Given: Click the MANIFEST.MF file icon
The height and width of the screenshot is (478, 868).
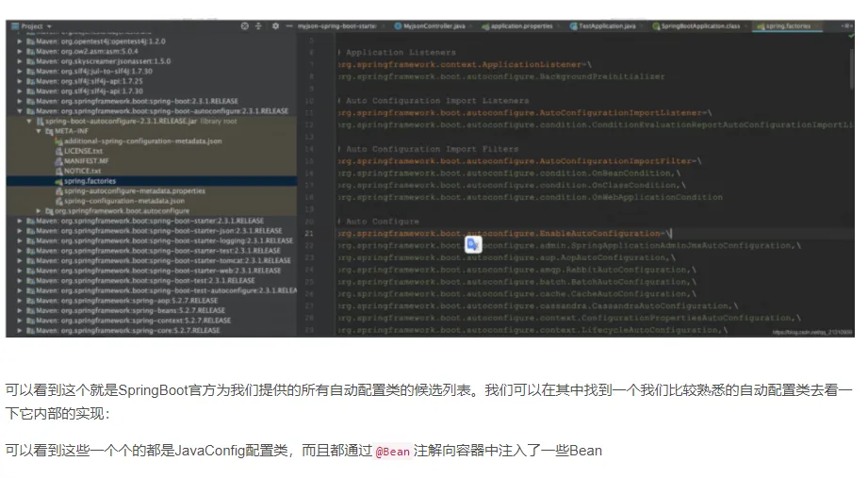Looking at the screenshot, I should [x=58, y=161].
